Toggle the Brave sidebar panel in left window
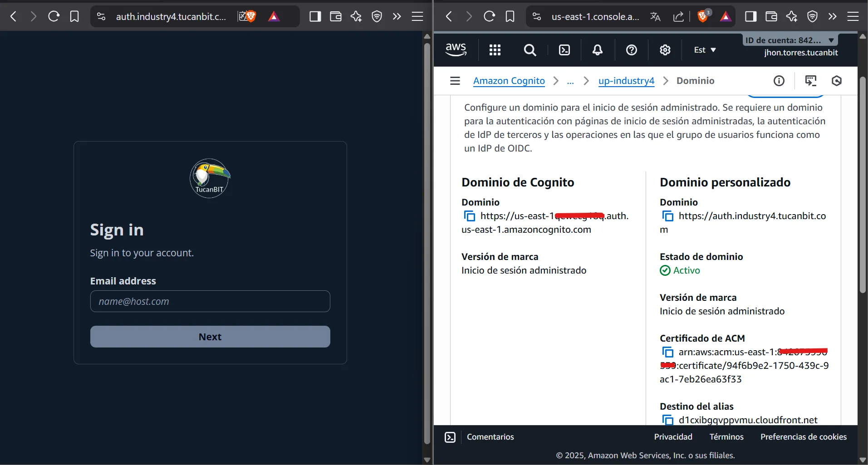Viewport: 868px width, 465px height. [x=315, y=17]
